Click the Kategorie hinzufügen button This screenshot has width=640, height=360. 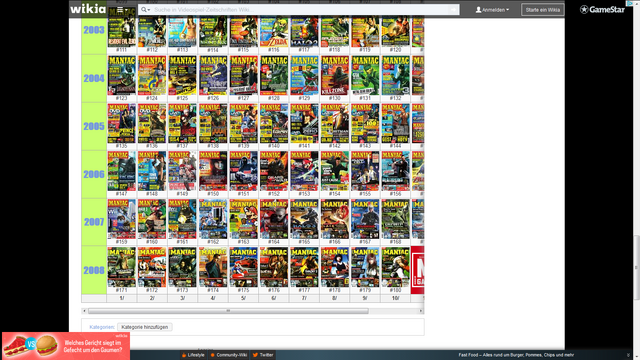click(144, 327)
